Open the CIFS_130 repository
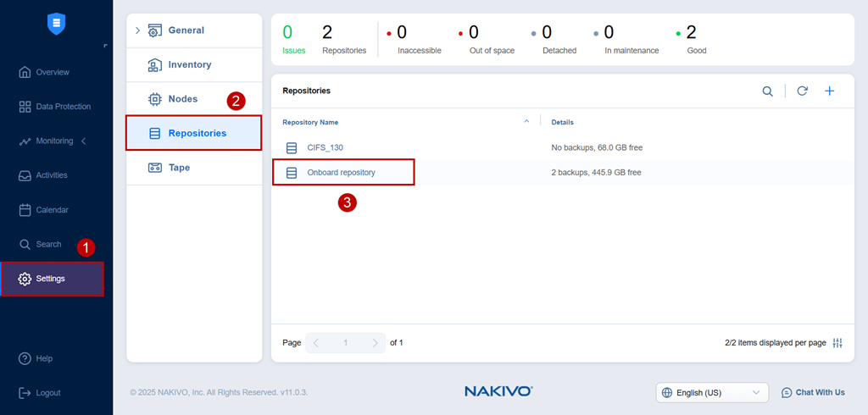Screen dimensions: 868x415 click(x=325, y=147)
